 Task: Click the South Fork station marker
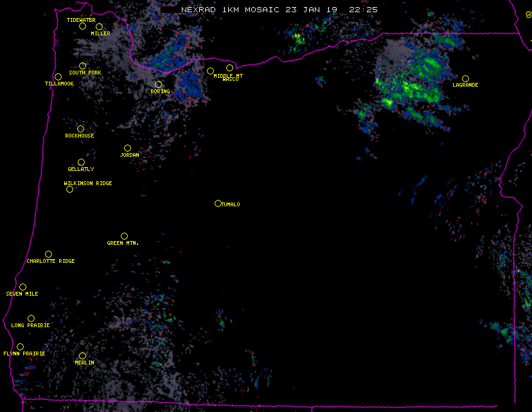click(82, 66)
